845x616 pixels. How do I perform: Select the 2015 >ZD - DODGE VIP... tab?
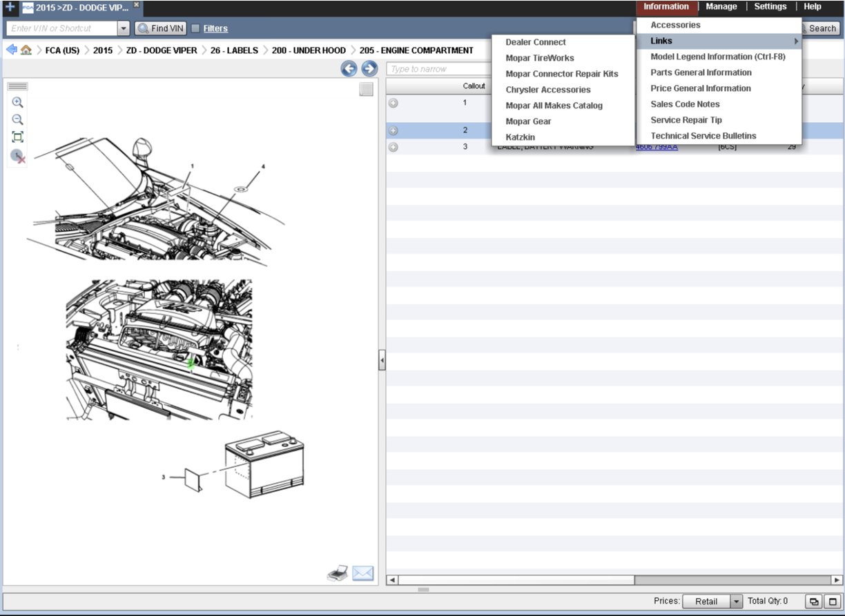[75, 8]
